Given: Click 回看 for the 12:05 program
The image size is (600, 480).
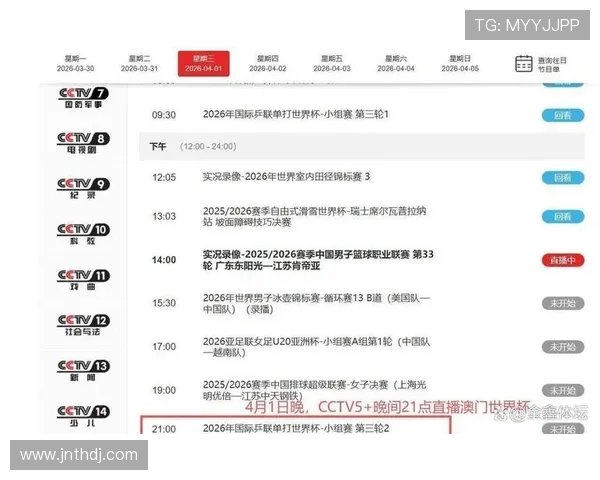Looking at the screenshot, I should point(563,178).
